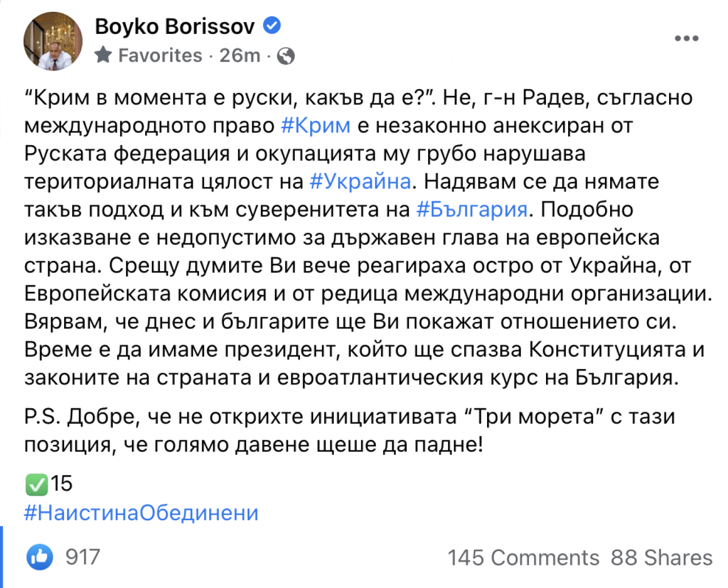Click the first line quoting Радев
The width and height of the screenshot is (728, 588).
[x=358, y=97]
